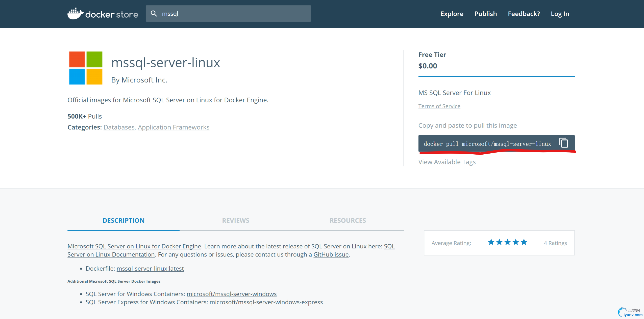Click the mssql-server-linux title
Image resolution: width=644 pixels, height=319 pixels.
(166, 63)
